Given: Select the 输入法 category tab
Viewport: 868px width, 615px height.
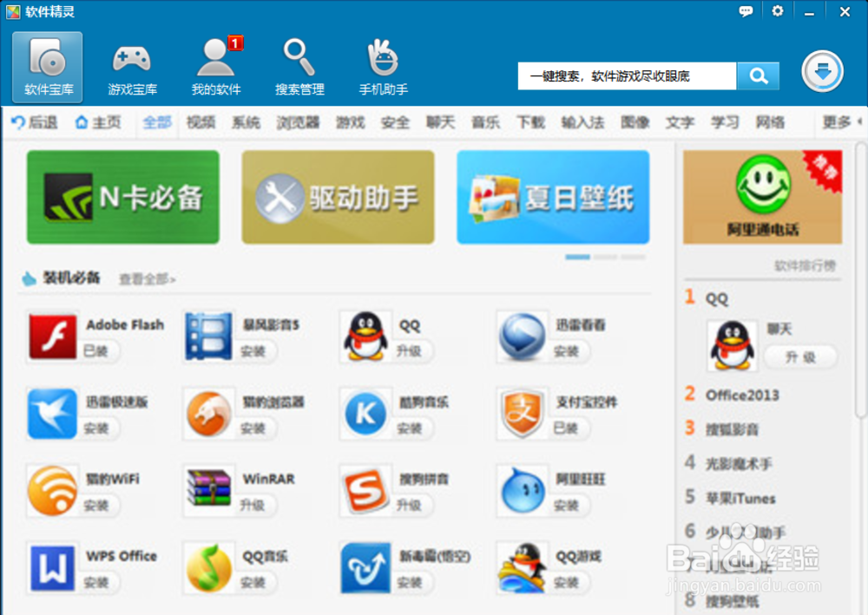Looking at the screenshot, I should coord(582,122).
